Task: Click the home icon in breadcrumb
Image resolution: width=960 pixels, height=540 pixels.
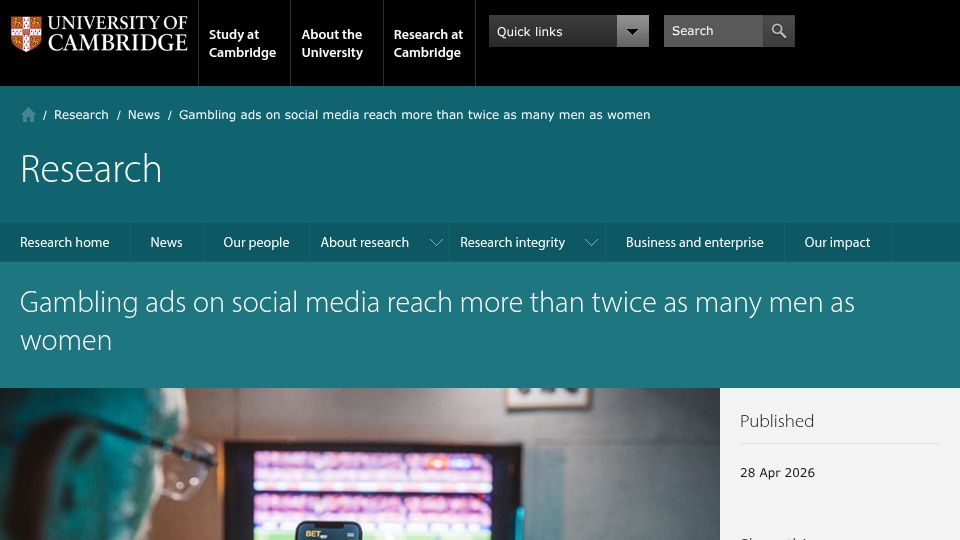Action: pos(28,115)
